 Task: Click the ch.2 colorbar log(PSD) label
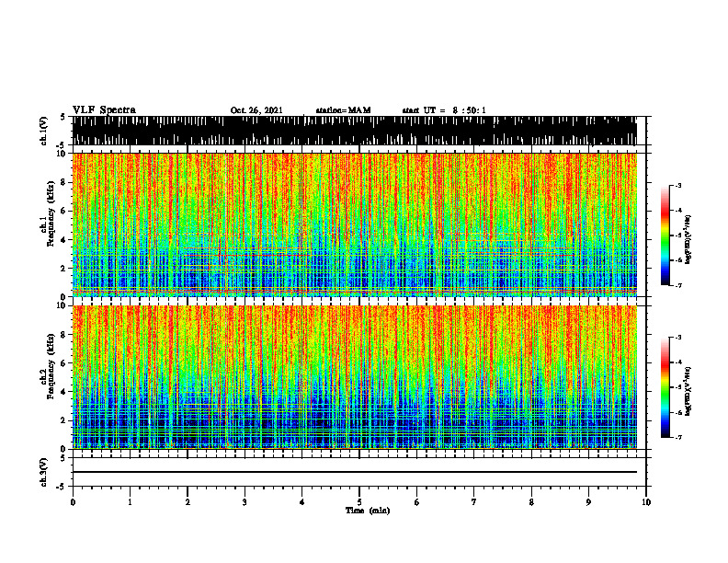(x=688, y=391)
